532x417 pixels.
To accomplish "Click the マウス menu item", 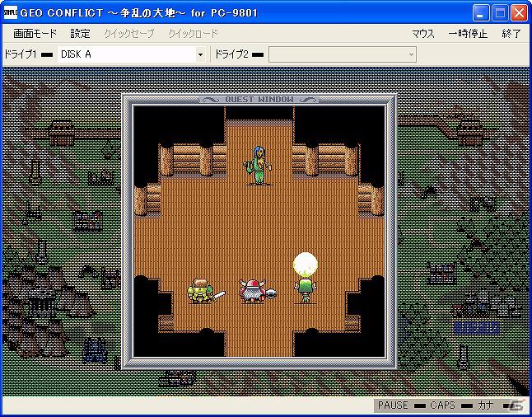I will pos(423,34).
